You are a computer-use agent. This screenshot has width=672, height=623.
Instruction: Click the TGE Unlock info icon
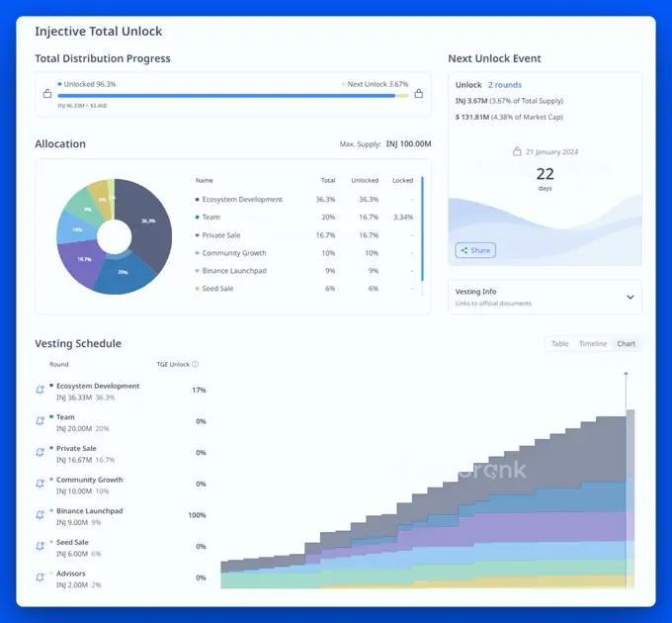195,364
